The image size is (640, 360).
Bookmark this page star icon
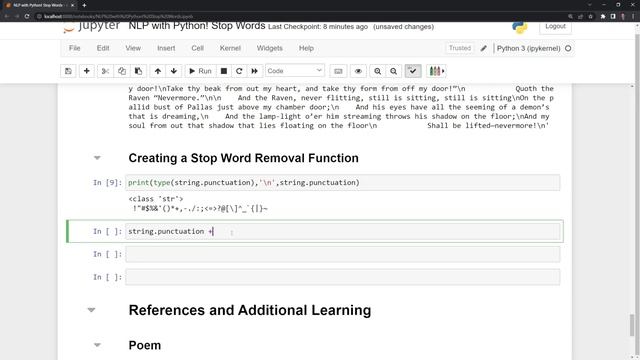click(x=591, y=16)
